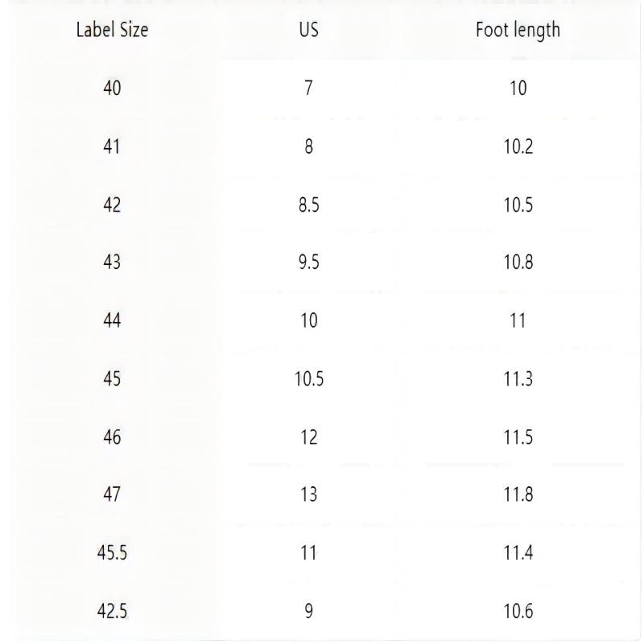The width and height of the screenshot is (644, 644).
Task: Click US size 8.5 value
Action: coord(309,205)
